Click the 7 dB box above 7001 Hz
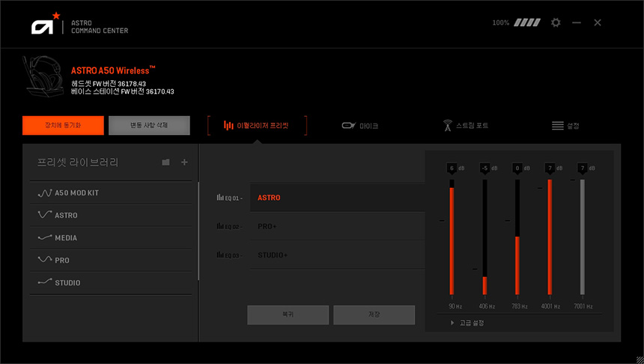Image resolution: width=644 pixels, height=364 pixels. pyautogui.click(x=583, y=168)
